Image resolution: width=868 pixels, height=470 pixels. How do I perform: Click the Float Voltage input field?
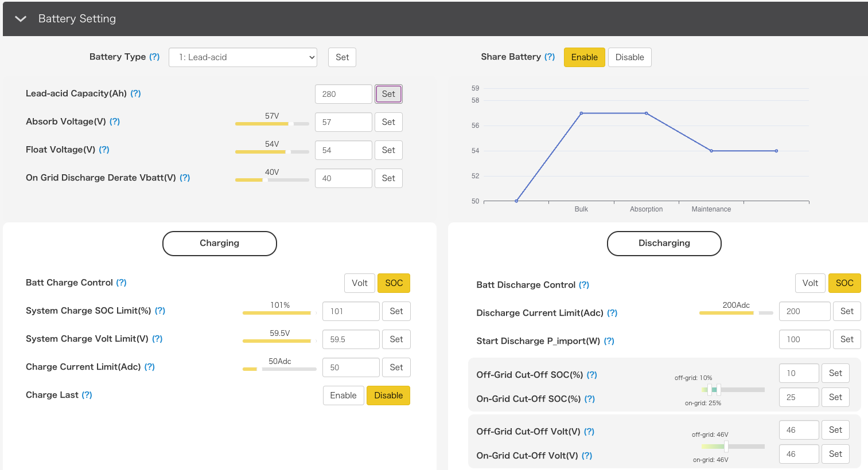[x=343, y=150]
